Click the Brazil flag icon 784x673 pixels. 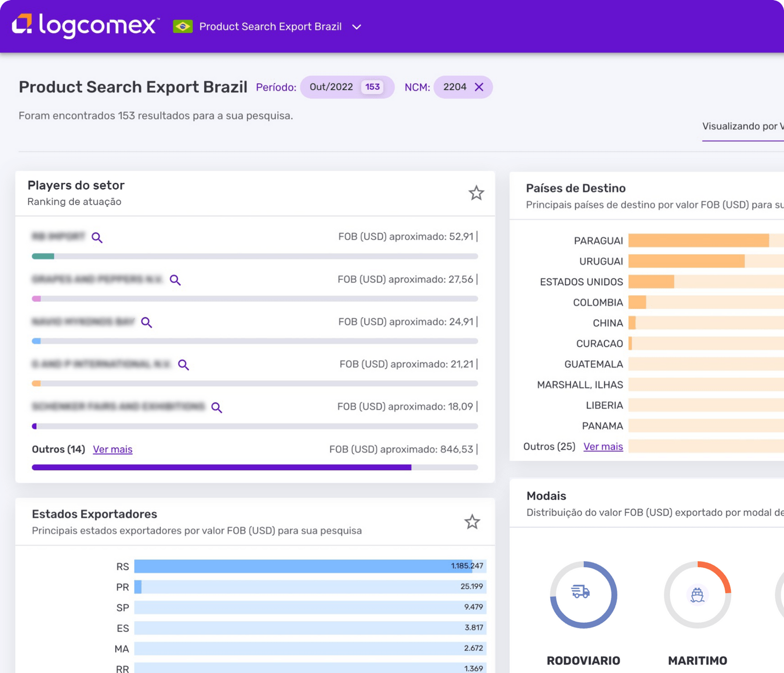pos(183,26)
